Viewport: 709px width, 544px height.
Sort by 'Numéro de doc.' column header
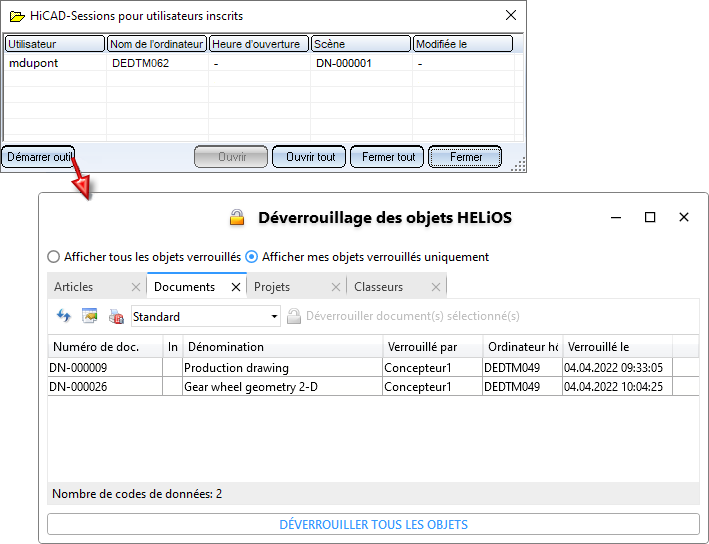[105, 347]
